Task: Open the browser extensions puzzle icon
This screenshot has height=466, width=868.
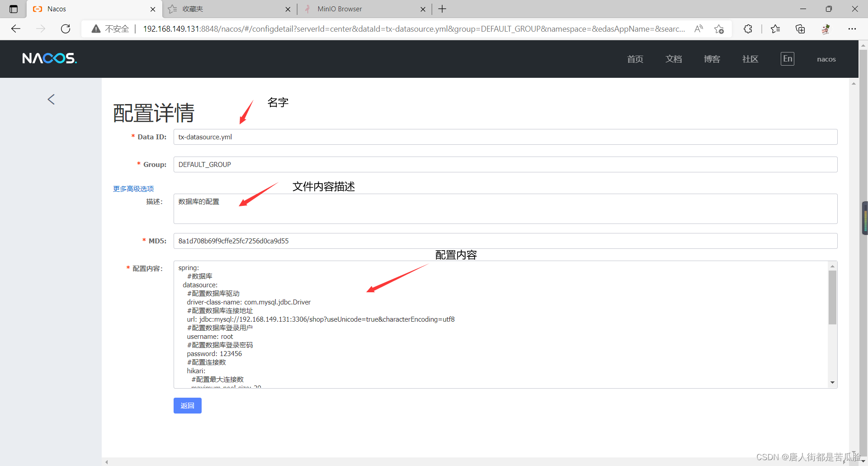Action: click(748, 29)
